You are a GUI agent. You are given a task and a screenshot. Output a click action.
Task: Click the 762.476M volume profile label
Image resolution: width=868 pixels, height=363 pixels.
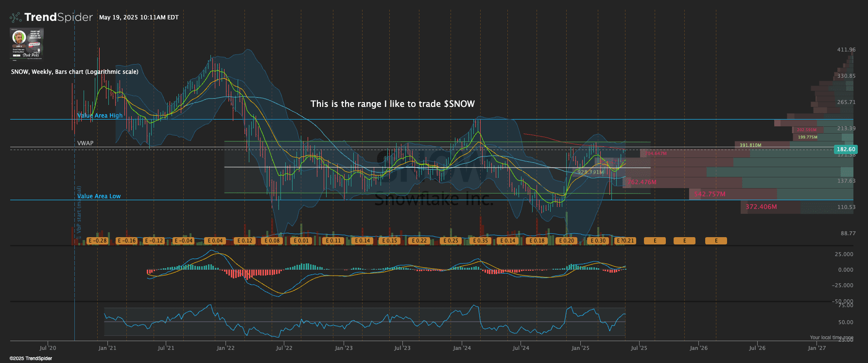point(642,182)
